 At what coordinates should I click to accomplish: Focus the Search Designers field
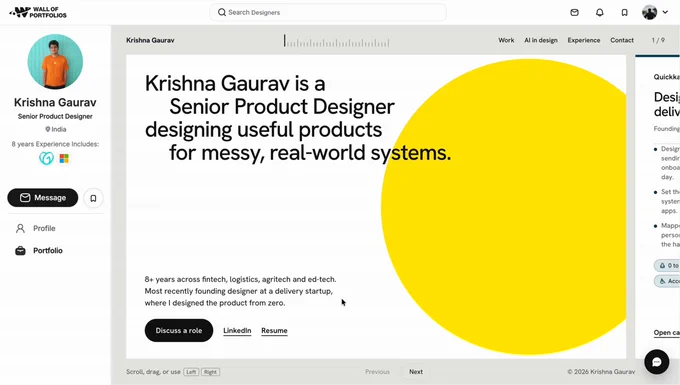click(328, 12)
